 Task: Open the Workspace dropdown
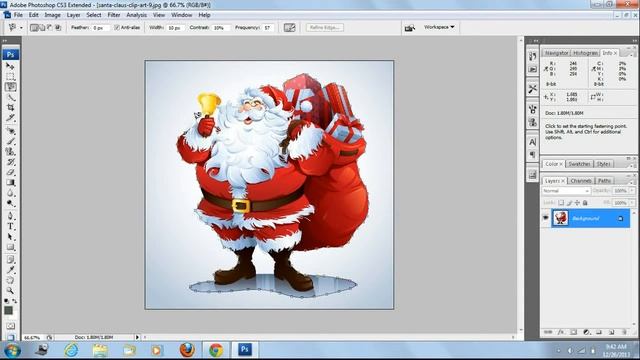coord(439,27)
